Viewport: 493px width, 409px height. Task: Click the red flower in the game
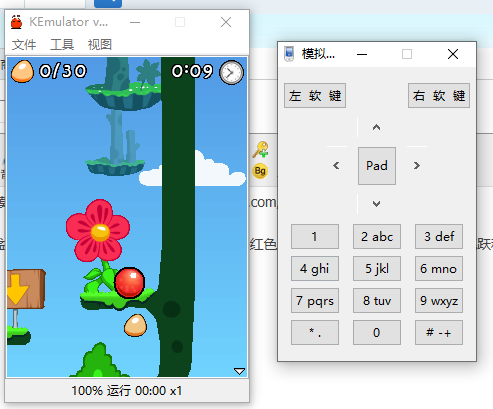pos(98,230)
